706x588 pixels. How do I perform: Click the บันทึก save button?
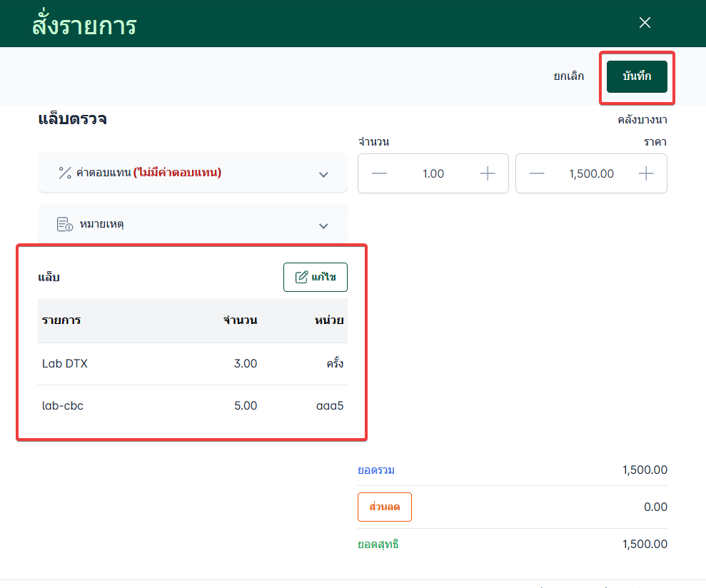[x=637, y=76]
